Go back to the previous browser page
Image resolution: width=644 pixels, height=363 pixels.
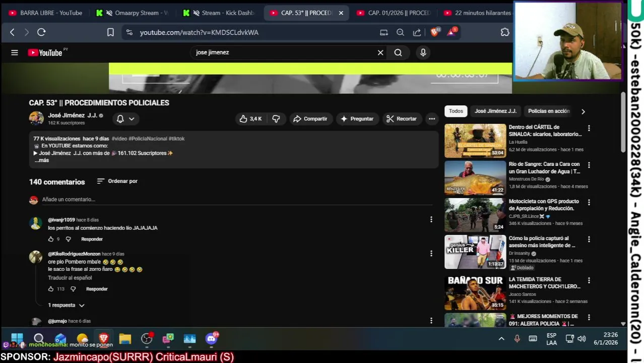click(13, 32)
